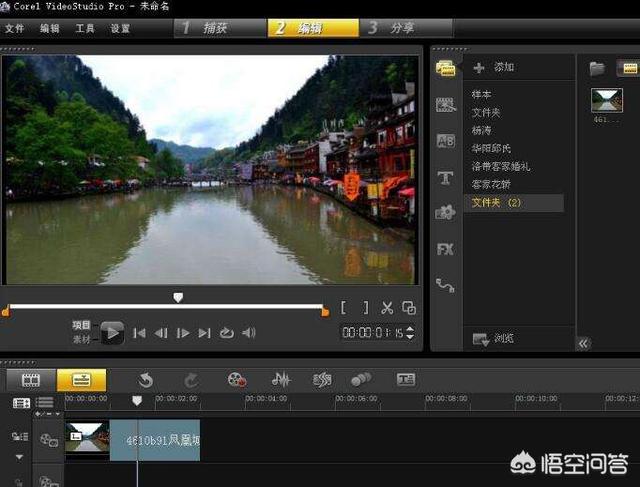640x487 pixels.
Task: Toggle repeat playback
Action: (x=227, y=333)
